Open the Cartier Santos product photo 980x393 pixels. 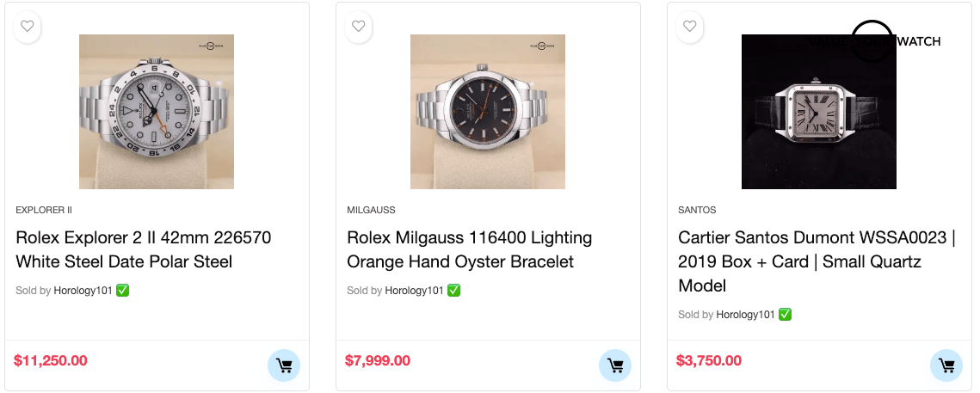point(819,112)
